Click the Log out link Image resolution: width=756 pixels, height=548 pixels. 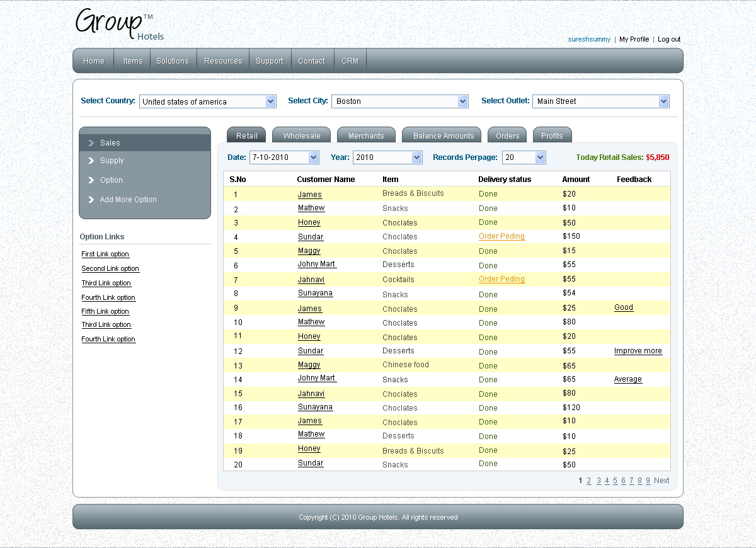pyautogui.click(x=669, y=39)
